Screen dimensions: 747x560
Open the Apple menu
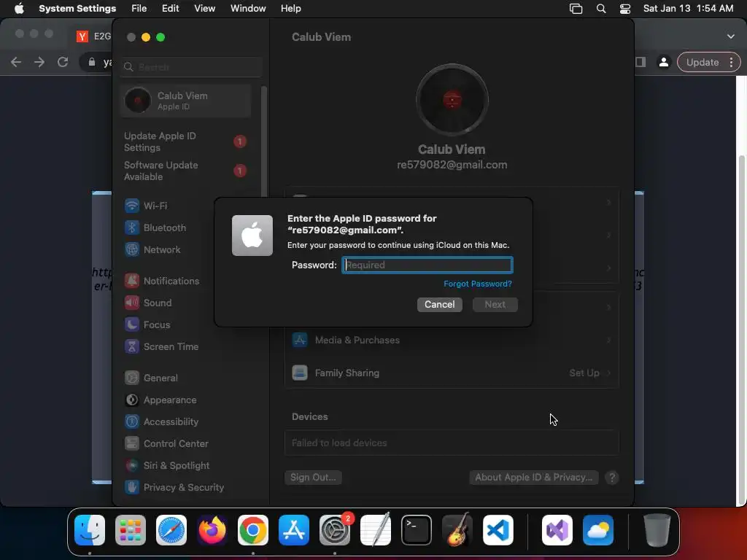[x=19, y=9]
